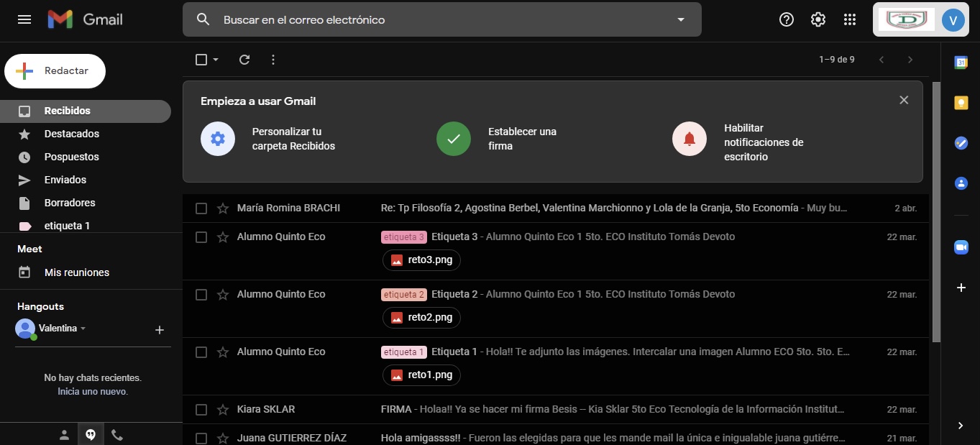Image resolution: width=980 pixels, height=445 pixels.
Task: Click Personalizar tu carpeta Recibidos
Action: (x=268, y=139)
